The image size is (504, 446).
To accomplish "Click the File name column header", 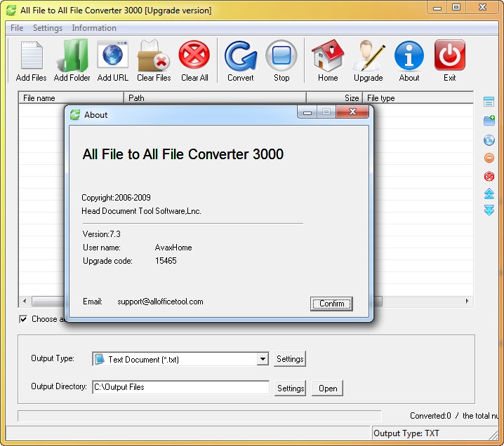I will point(71,98).
